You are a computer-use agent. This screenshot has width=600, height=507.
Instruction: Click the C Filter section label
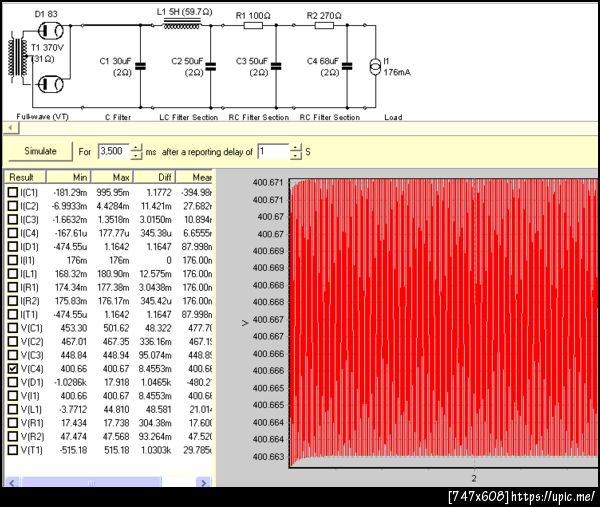(118, 117)
